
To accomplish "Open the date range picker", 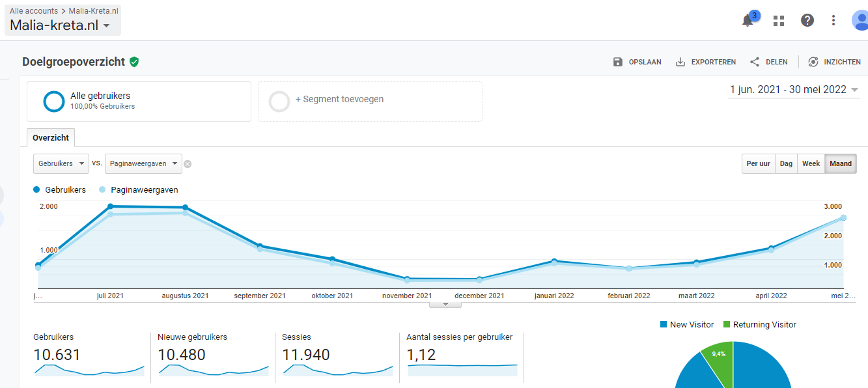I will [794, 90].
